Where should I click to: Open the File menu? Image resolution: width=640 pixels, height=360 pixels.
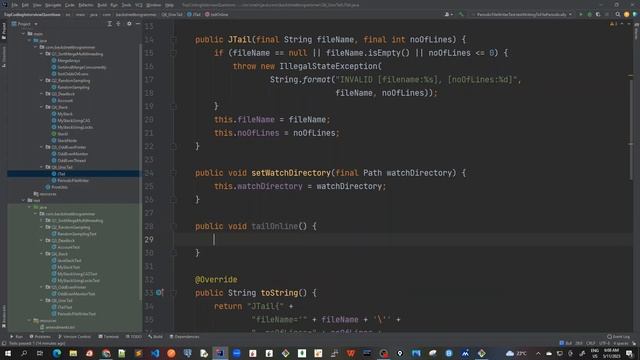(15, 5)
